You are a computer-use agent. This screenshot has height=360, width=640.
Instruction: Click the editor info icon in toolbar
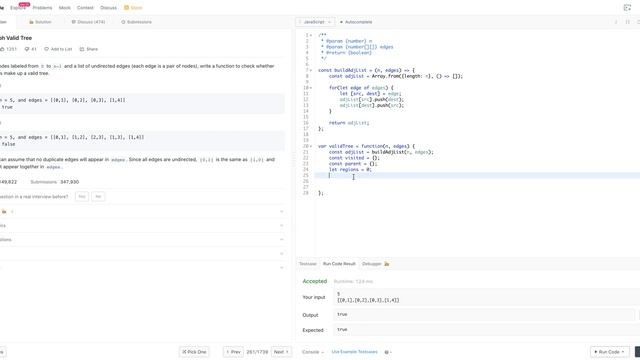(x=616, y=22)
